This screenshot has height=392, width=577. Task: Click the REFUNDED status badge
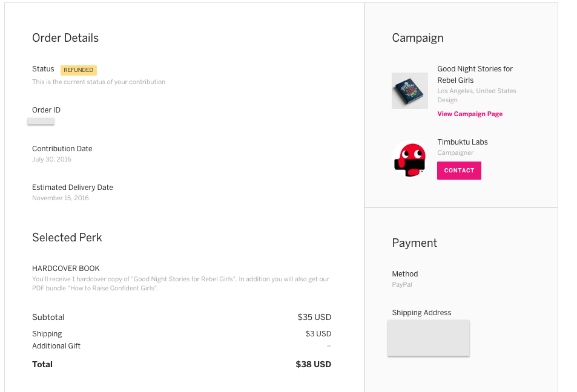pos(78,70)
